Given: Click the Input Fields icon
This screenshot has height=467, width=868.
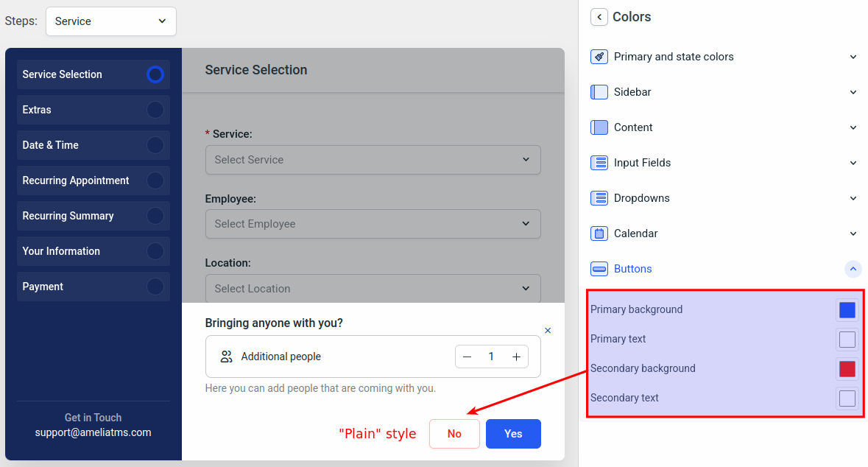Looking at the screenshot, I should pos(599,163).
